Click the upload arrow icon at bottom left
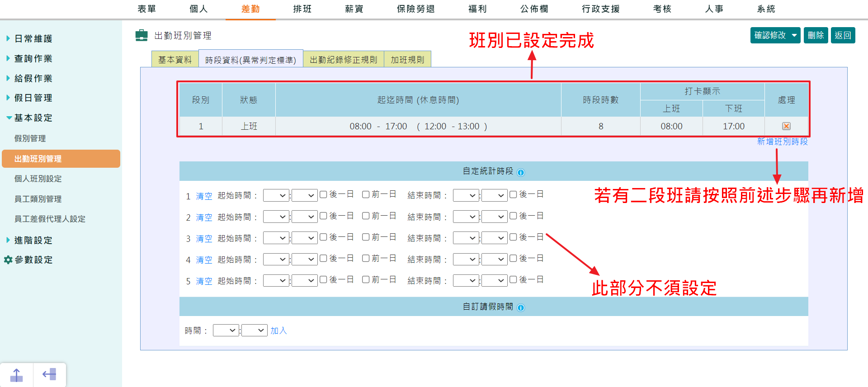868x387 pixels. click(x=16, y=375)
